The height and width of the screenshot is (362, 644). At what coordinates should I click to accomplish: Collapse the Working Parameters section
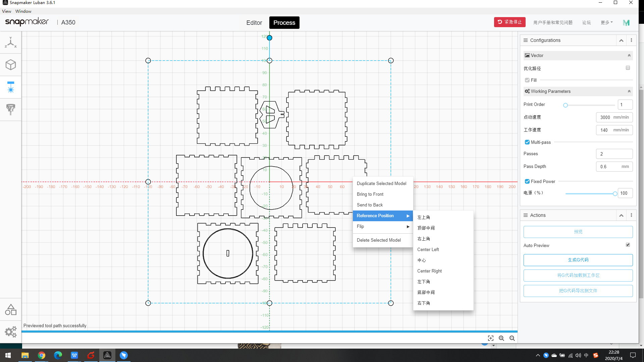pyautogui.click(x=629, y=91)
